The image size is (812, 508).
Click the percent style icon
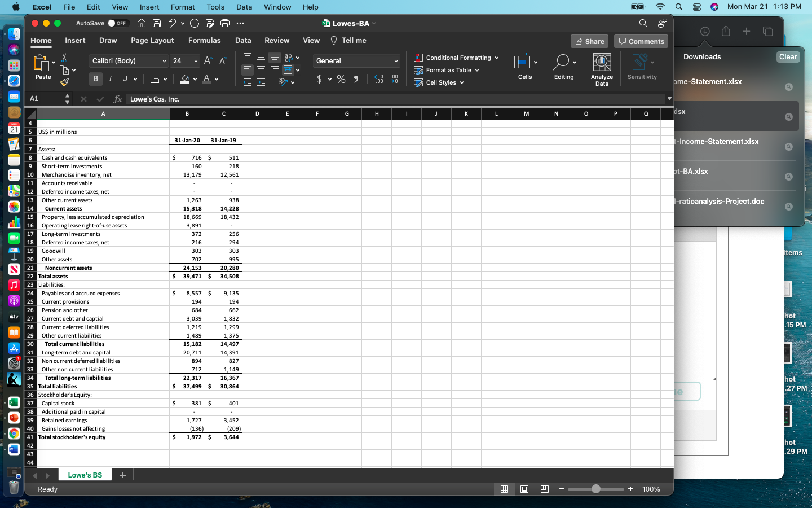(341, 79)
